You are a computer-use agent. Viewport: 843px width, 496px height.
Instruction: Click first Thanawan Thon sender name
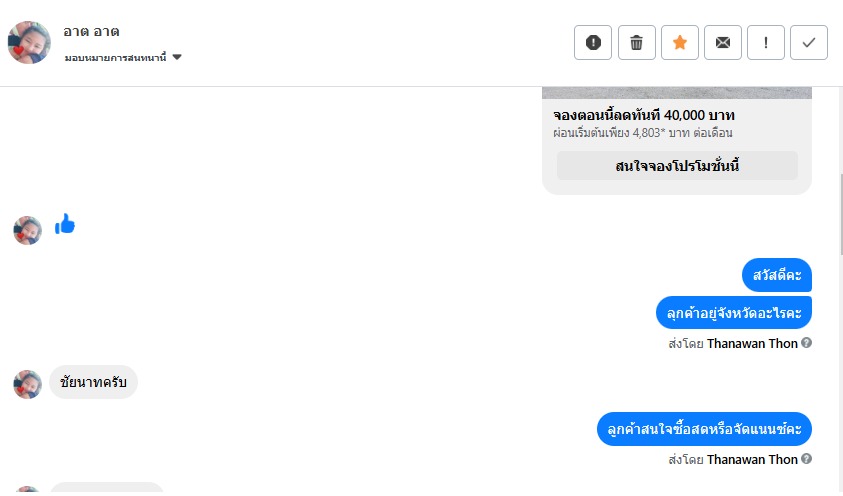click(x=752, y=344)
